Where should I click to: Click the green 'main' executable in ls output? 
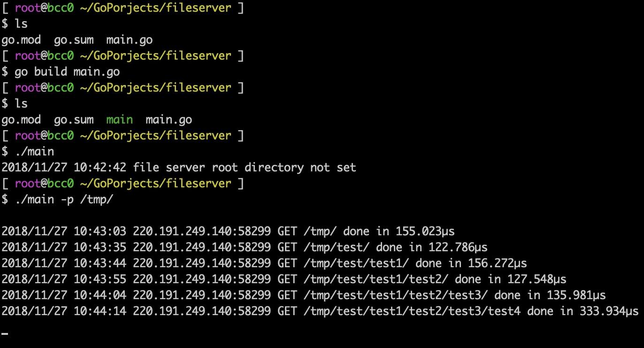(119, 120)
